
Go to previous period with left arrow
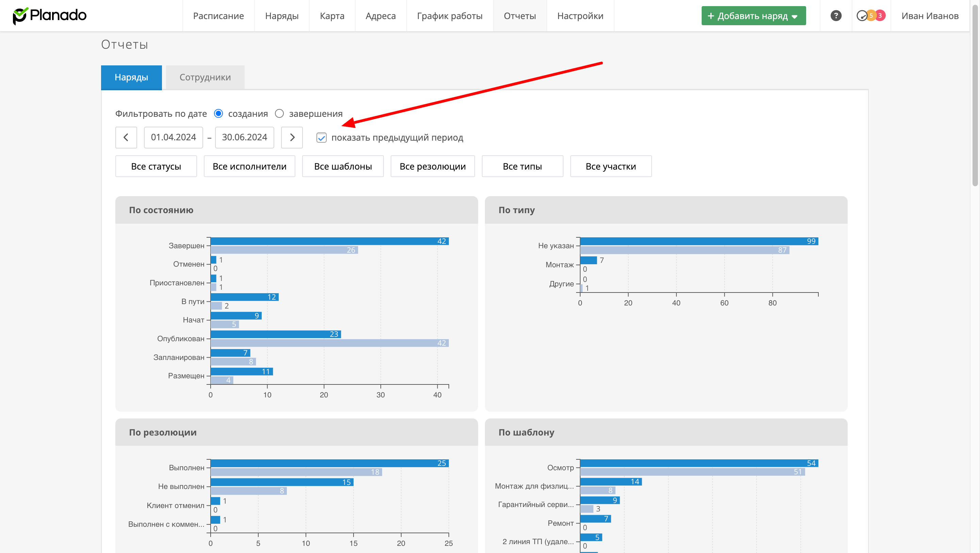point(126,137)
